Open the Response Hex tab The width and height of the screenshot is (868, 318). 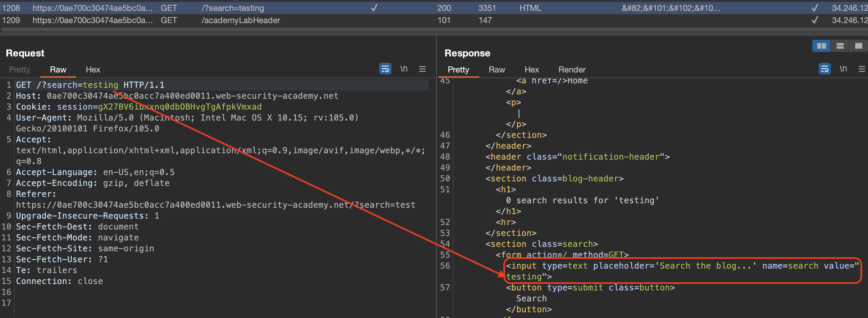pyautogui.click(x=531, y=70)
